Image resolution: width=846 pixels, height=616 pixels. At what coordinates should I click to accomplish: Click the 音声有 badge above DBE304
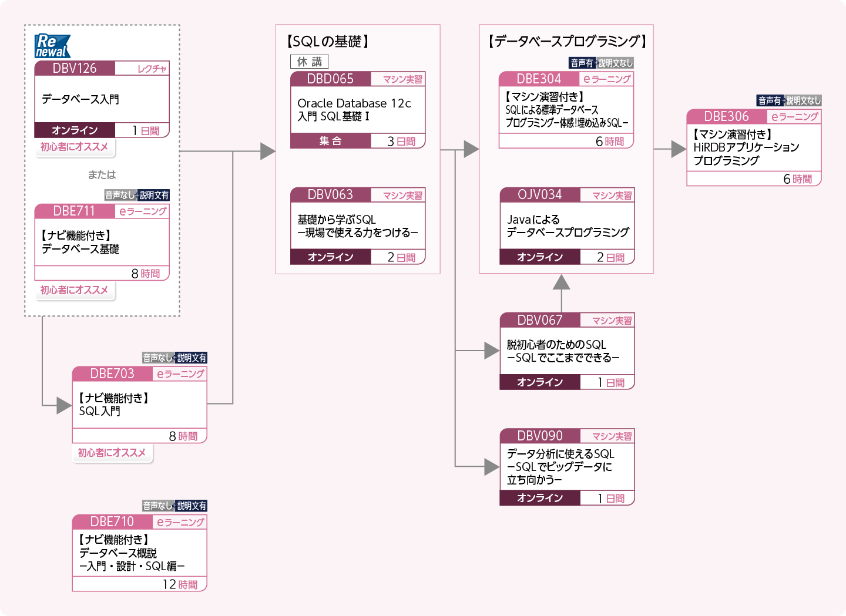tap(582, 63)
